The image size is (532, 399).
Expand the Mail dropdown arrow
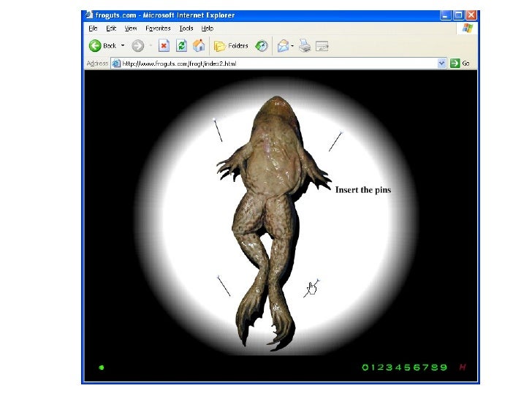tap(292, 46)
